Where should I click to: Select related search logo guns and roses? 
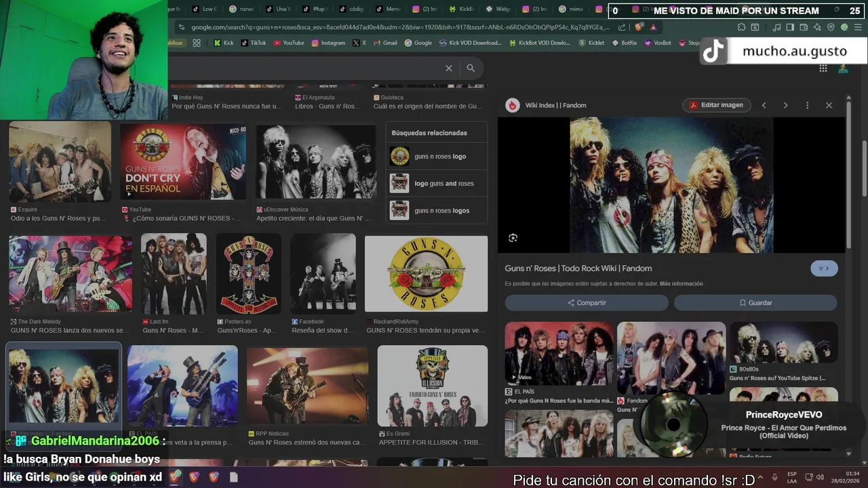click(x=437, y=184)
